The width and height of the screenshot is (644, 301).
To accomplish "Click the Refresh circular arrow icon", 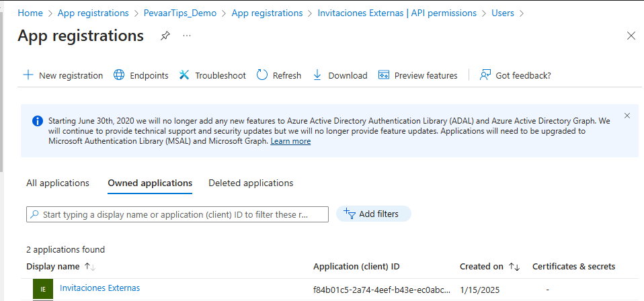I will (262, 75).
